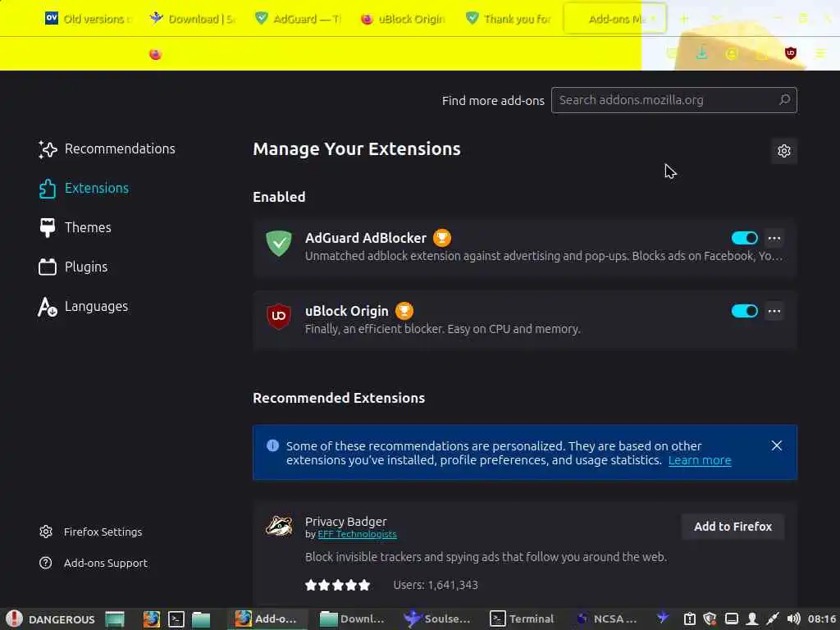Image resolution: width=840 pixels, height=630 pixels.
Task: Open more options for AdGuard AdBlocker
Action: click(774, 238)
